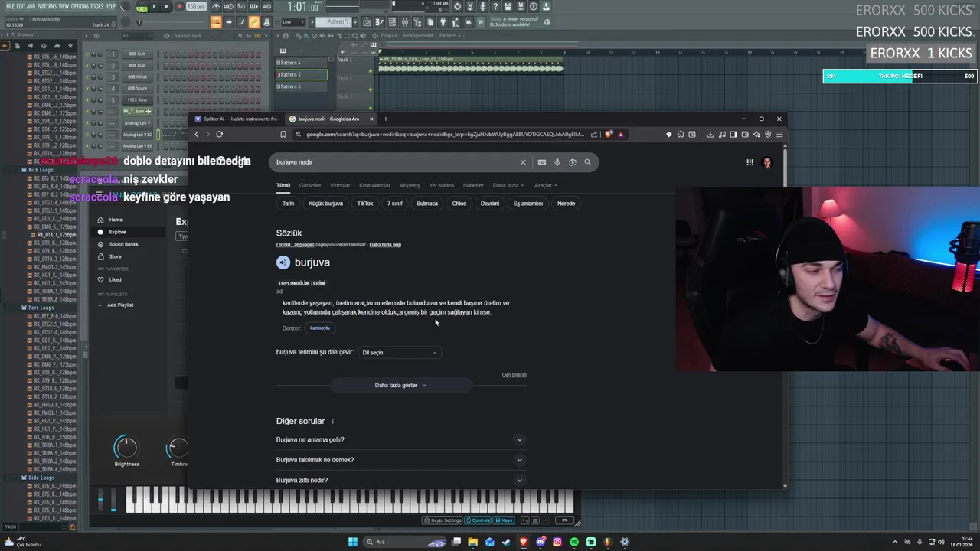Select the FLEX Bass channel button
The image size is (980, 551).
point(137,99)
